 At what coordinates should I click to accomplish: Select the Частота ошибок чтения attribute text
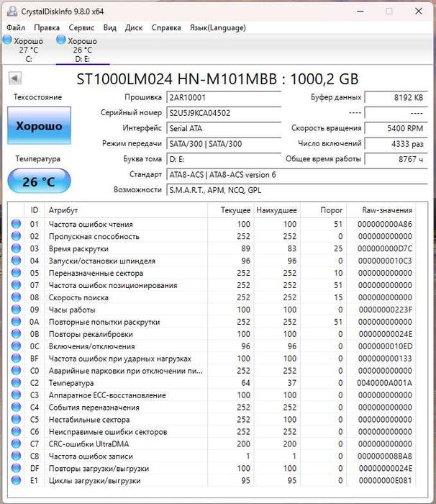91,225
